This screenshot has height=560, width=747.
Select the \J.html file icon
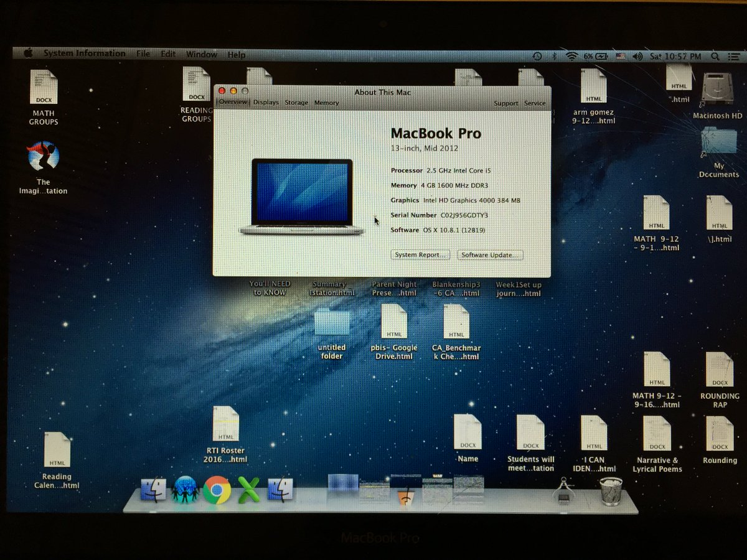pyautogui.click(x=719, y=213)
